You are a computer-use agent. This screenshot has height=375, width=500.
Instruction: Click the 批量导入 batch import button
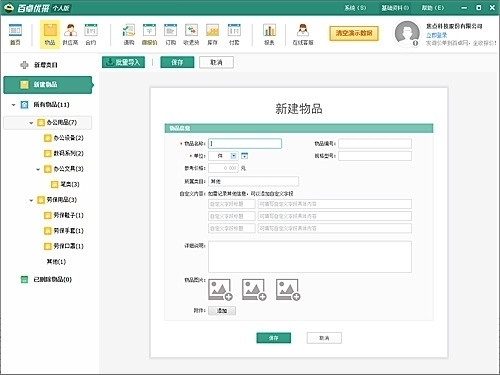(123, 62)
